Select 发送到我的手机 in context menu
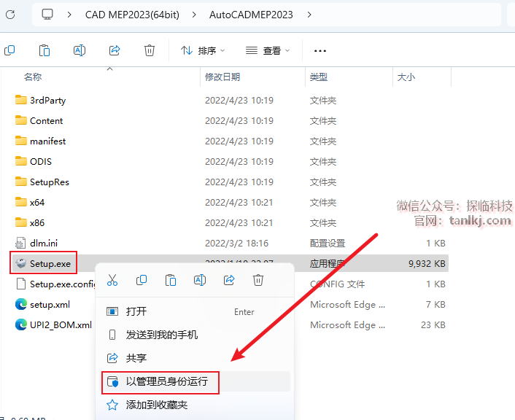 coord(195,335)
